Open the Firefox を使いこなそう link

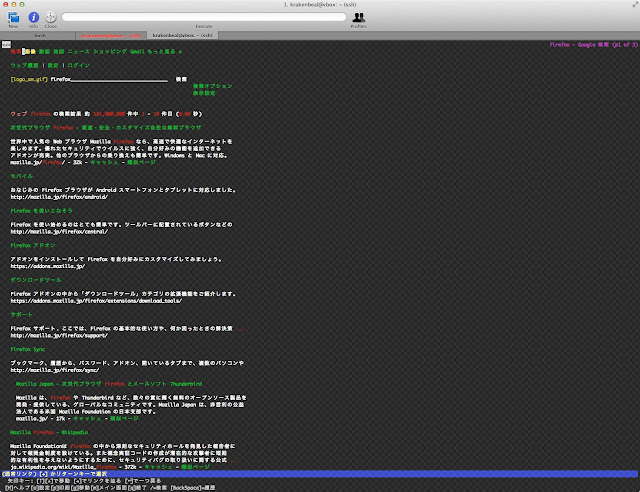(x=41, y=211)
